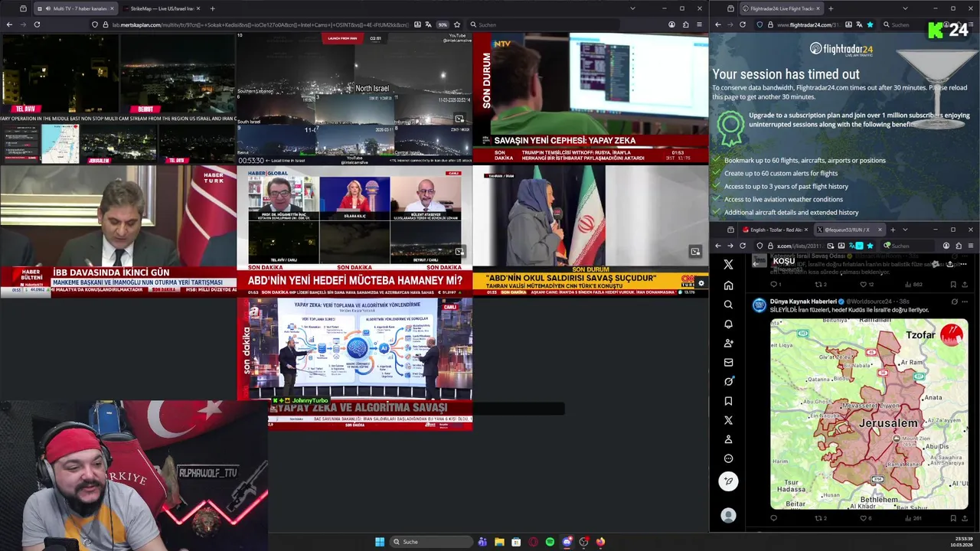
Task: Open the X Home icon in sidebar
Action: tap(728, 285)
